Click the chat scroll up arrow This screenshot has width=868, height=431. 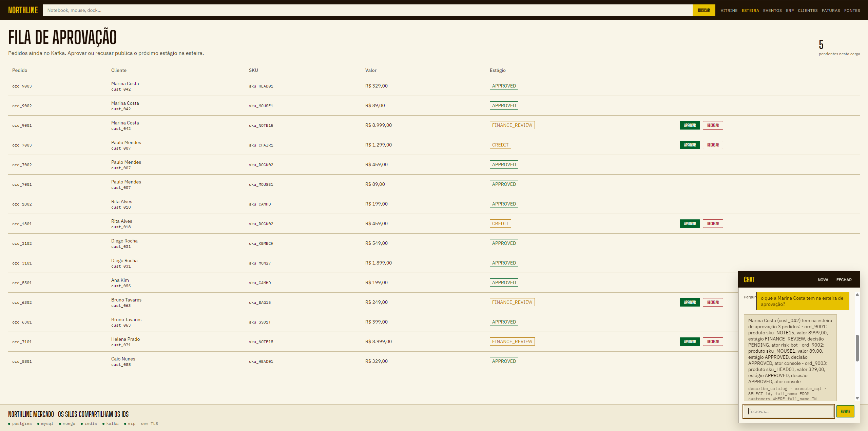(x=857, y=294)
